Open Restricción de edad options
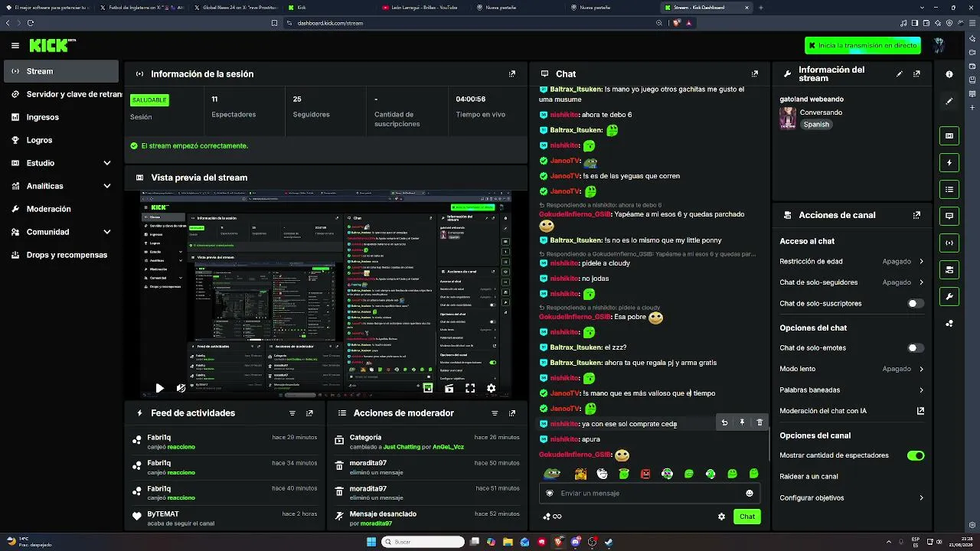Viewport: 980px width, 551px height. point(851,262)
